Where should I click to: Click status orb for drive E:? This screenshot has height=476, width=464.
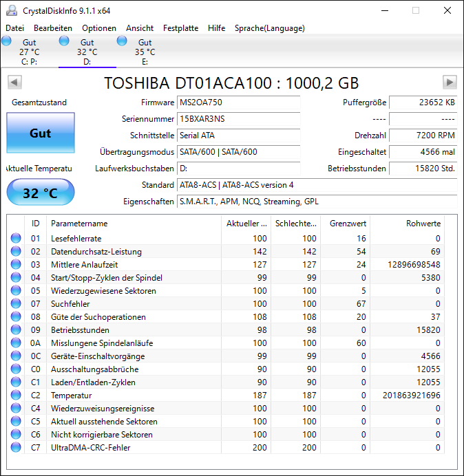click(x=122, y=41)
